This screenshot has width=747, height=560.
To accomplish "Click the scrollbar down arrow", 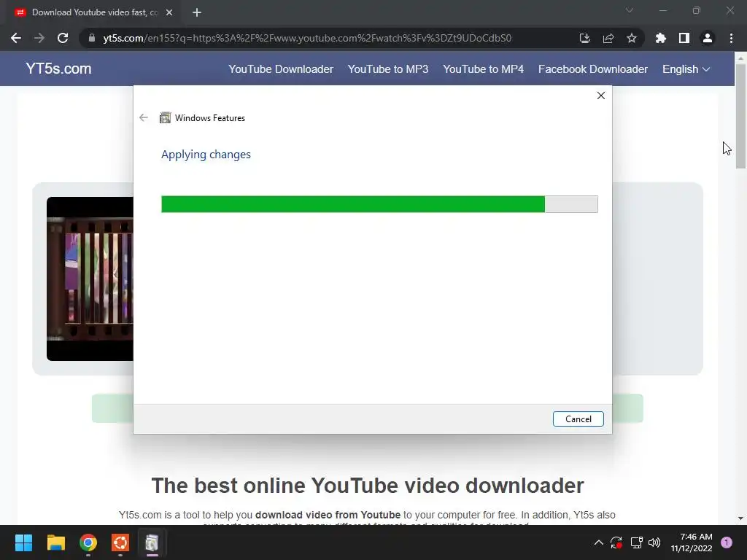I will point(740,518).
